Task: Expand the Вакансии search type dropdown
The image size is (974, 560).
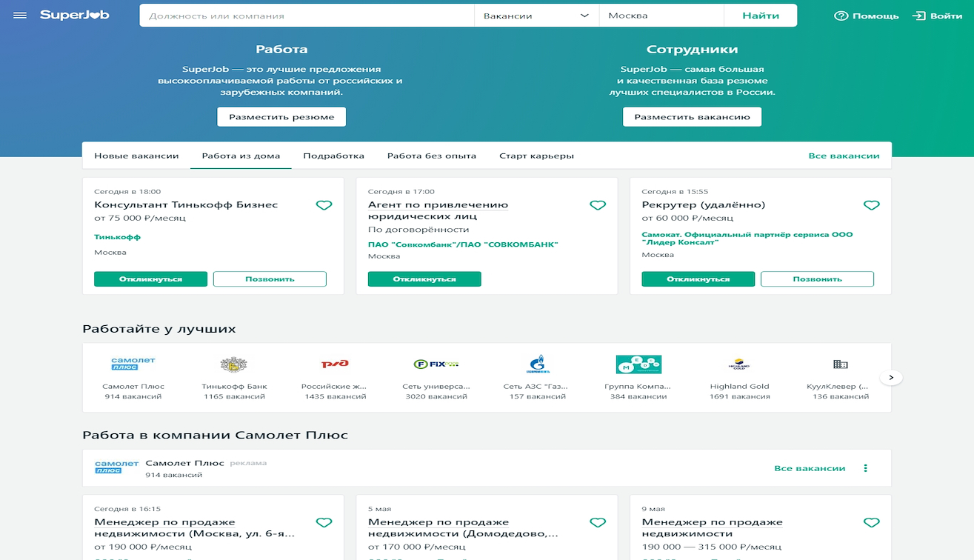Action: [536, 16]
